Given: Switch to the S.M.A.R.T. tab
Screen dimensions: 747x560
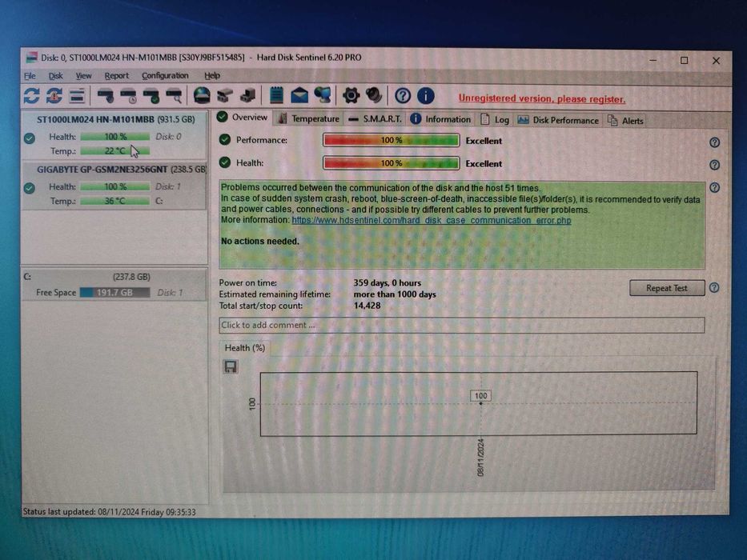Looking at the screenshot, I should 375,119.
